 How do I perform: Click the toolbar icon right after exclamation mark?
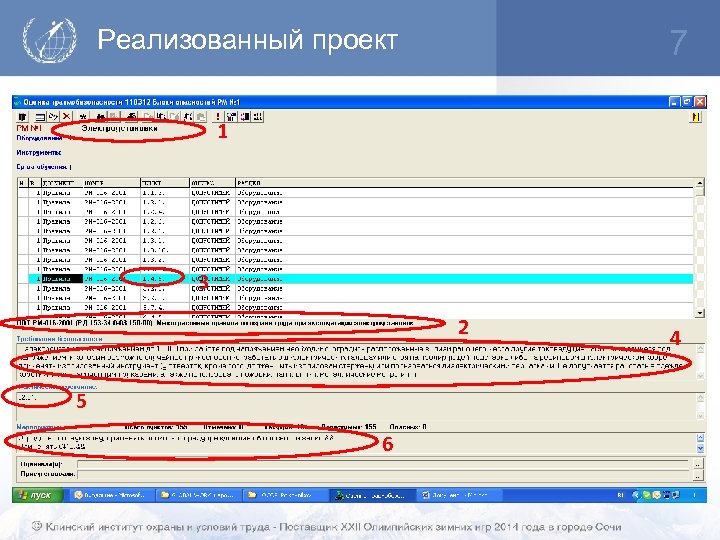point(231,117)
